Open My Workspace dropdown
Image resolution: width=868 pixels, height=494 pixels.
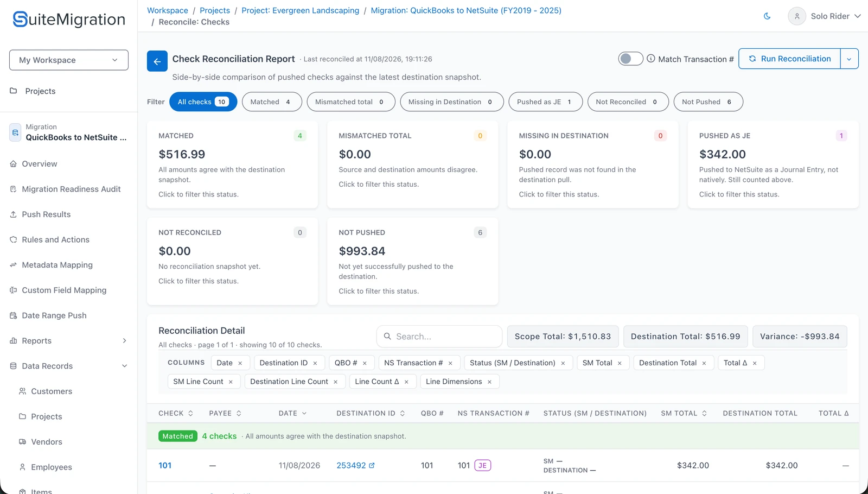pos(69,60)
